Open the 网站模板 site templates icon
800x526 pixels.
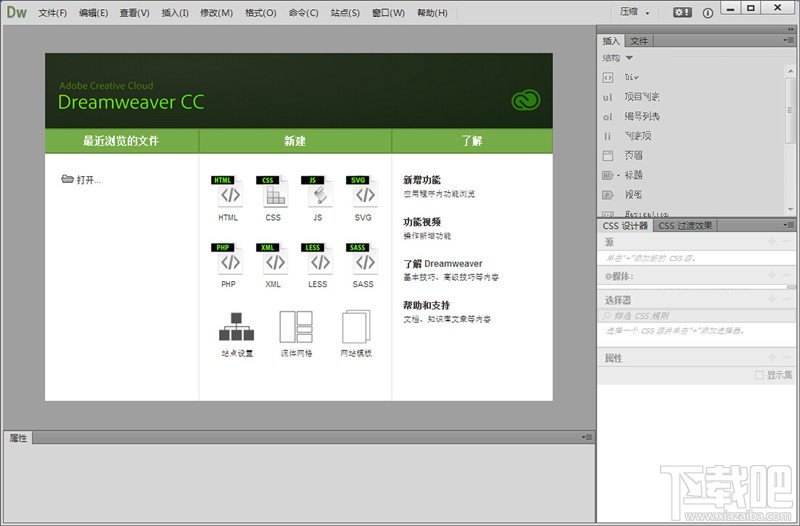click(x=356, y=327)
